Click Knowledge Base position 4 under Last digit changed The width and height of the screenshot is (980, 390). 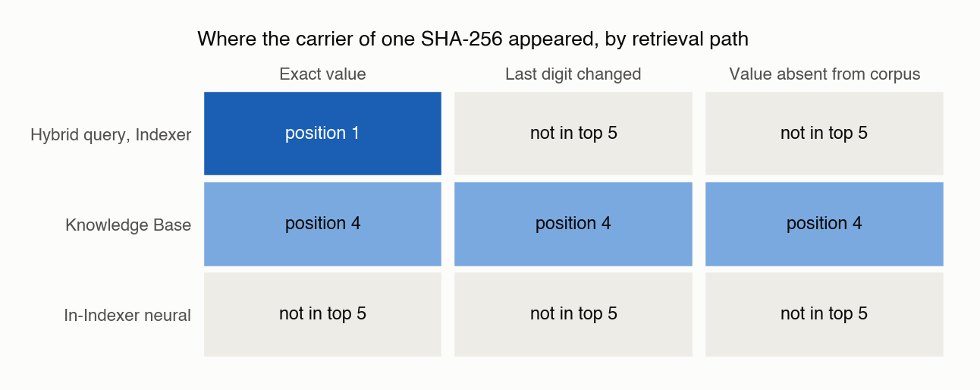pyautogui.click(x=573, y=224)
